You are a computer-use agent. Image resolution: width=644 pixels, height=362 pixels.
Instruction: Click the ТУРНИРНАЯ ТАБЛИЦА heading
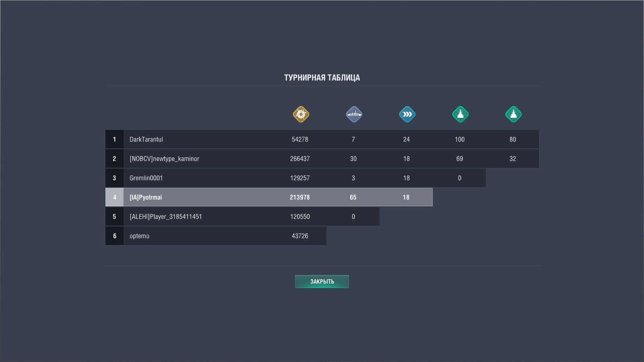(x=322, y=78)
